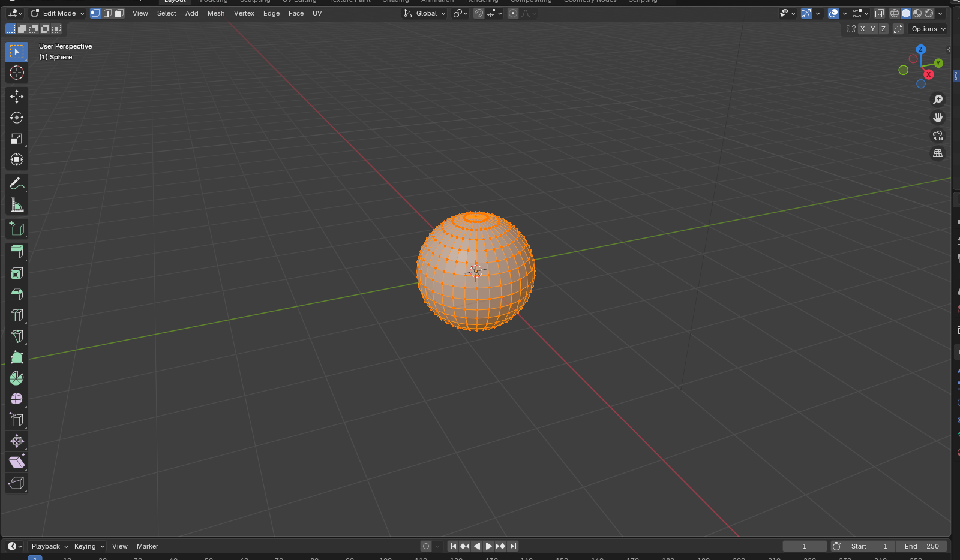Open the editor type dropdown in 3D viewport
This screenshot has width=960, height=560.
[x=15, y=13]
